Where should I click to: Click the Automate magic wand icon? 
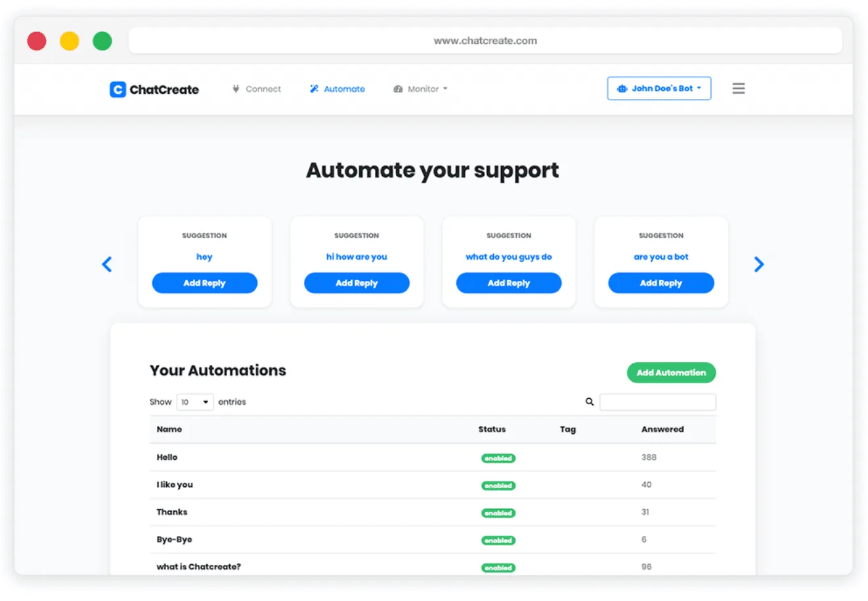[x=313, y=89]
